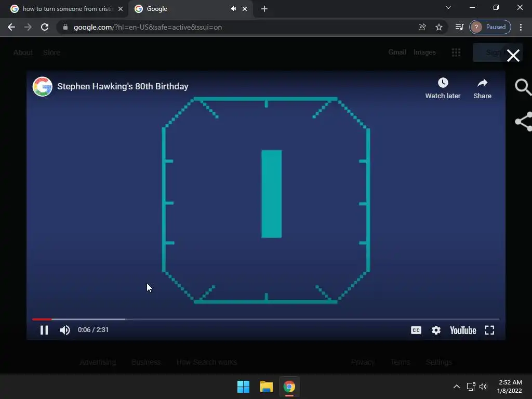532x399 pixels.
Task: Click the doodle share icon on right edge
Action: pos(524,122)
